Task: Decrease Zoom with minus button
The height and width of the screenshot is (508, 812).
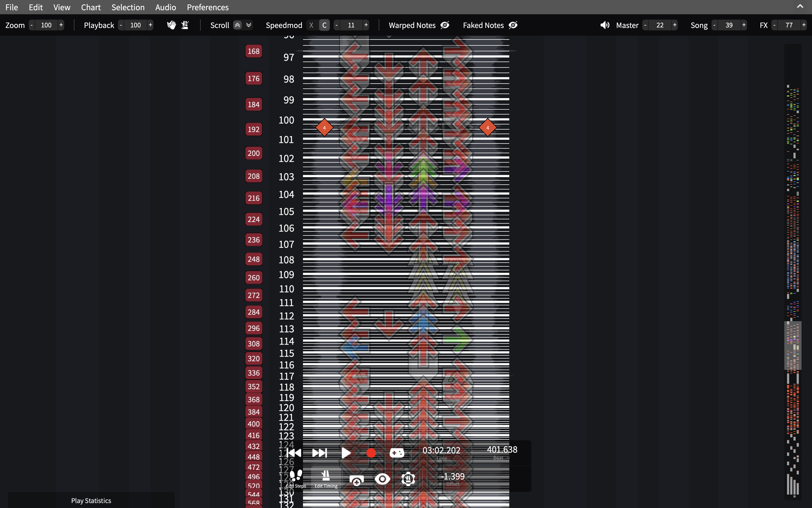Action: pyautogui.click(x=31, y=25)
